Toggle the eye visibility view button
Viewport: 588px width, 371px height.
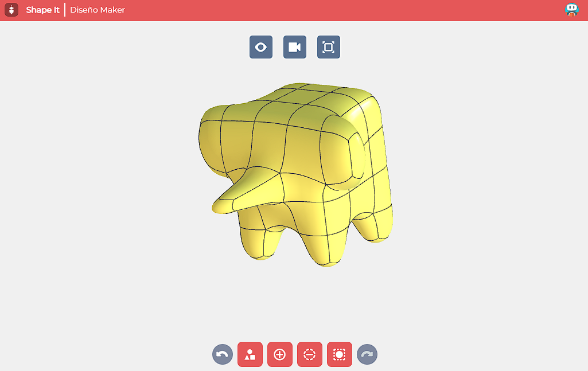pyautogui.click(x=261, y=47)
